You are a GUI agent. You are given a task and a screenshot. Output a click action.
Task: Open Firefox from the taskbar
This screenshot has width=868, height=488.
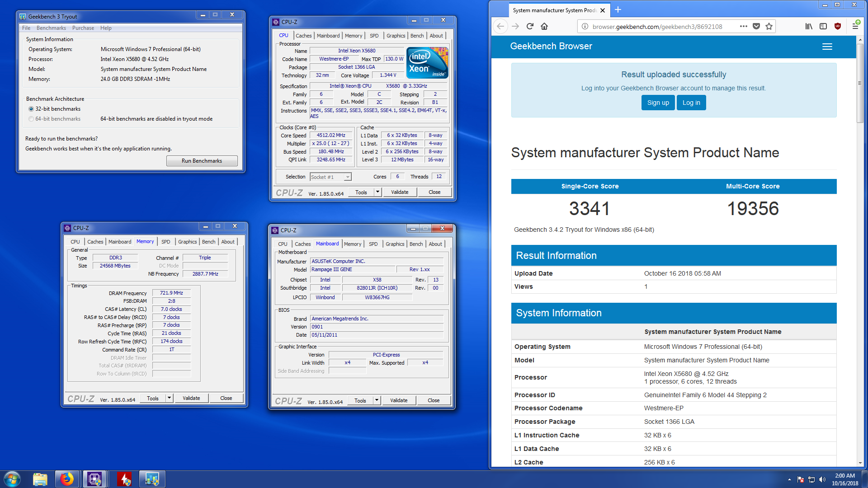tap(67, 479)
